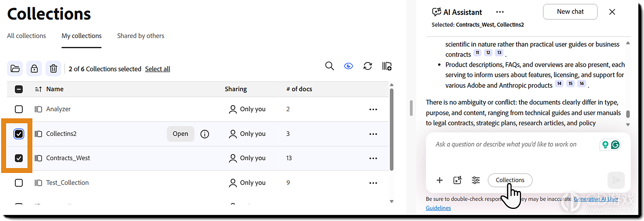644x221 pixels.
Task: Open AI Assistant more options menu
Action: click(500, 12)
